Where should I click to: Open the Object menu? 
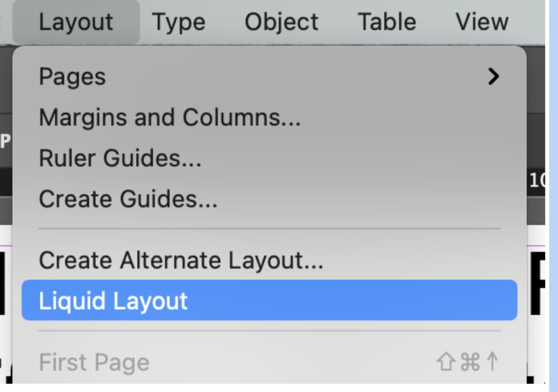click(x=281, y=22)
